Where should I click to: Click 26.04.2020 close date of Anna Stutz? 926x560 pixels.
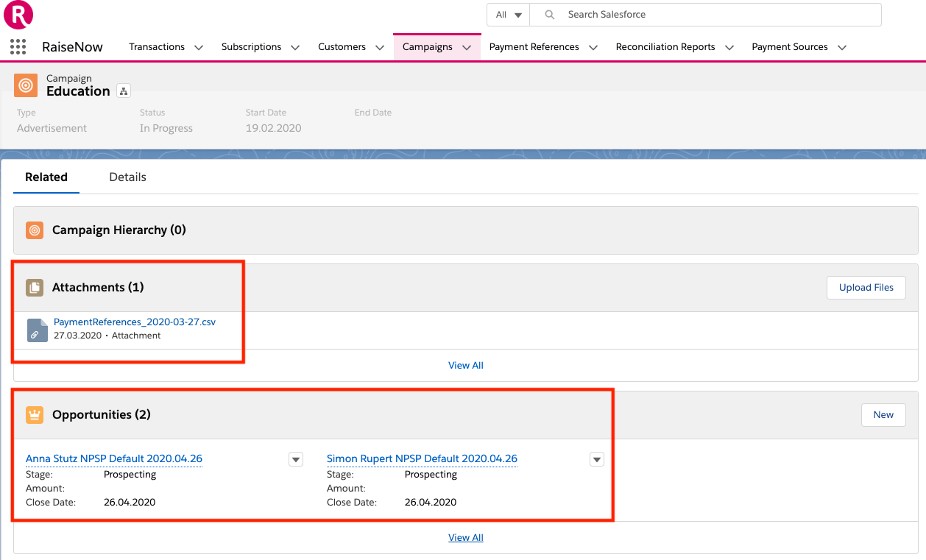point(130,503)
